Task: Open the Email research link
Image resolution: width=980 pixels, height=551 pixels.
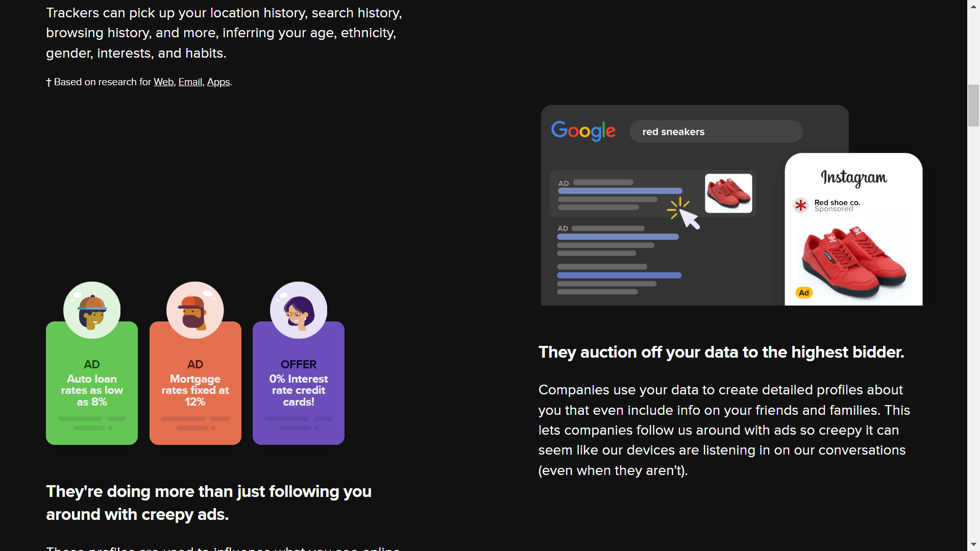Action: (x=190, y=82)
